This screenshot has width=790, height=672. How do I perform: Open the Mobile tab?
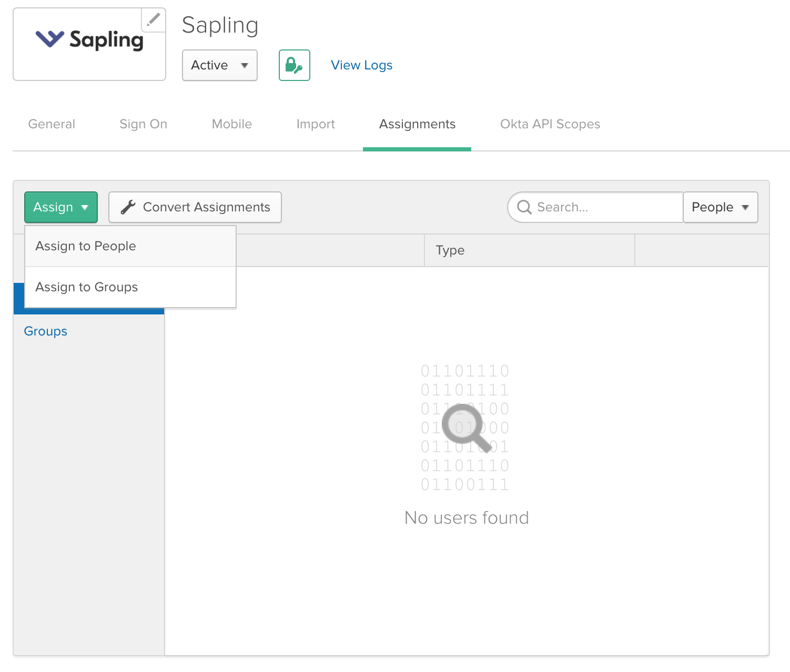click(x=232, y=124)
